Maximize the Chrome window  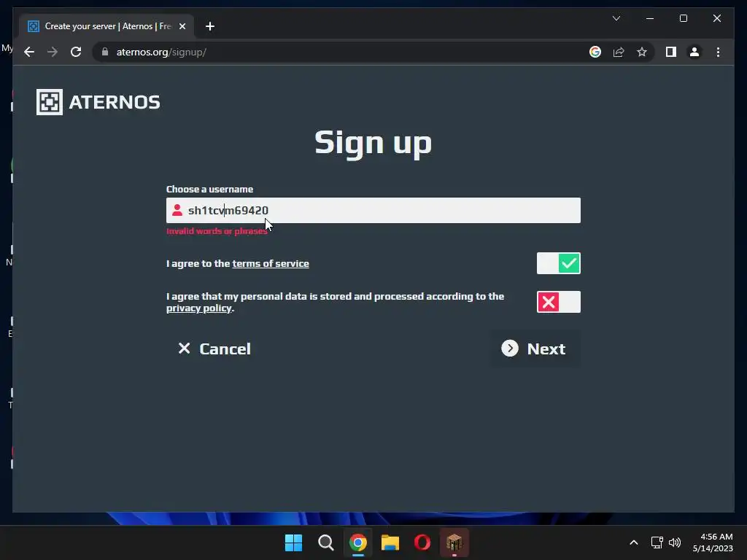[x=683, y=18]
